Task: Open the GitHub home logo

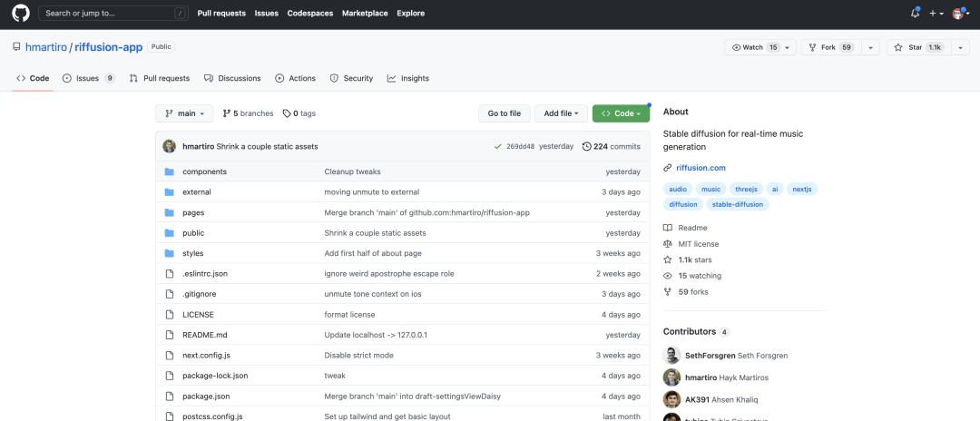Action: tap(21, 13)
